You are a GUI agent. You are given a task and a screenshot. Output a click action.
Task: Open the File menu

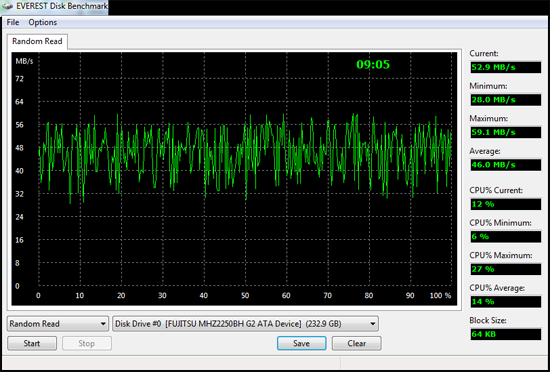(13, 22)
